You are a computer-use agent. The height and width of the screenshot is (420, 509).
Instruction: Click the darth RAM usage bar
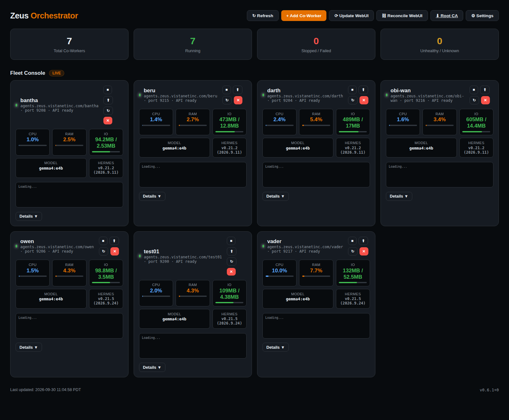point(316,125)
